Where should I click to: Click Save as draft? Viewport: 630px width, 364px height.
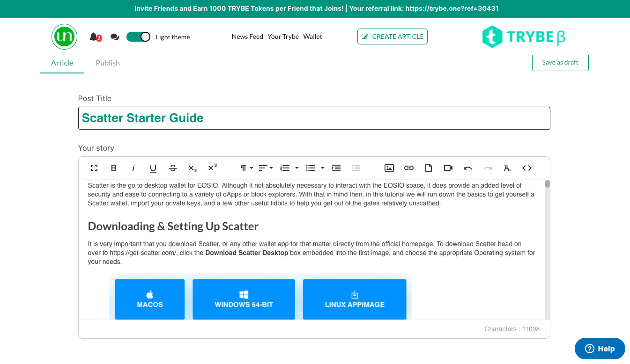click(x=560, y=62)
